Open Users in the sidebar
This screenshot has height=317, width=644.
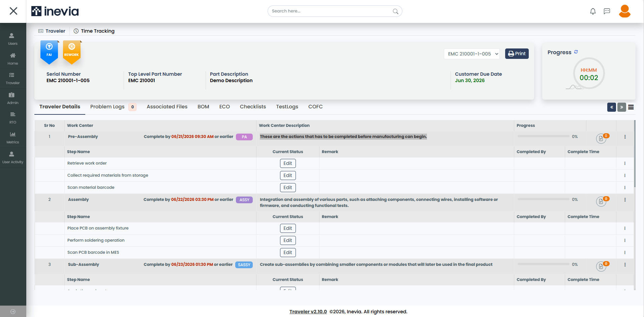[13, 39]
